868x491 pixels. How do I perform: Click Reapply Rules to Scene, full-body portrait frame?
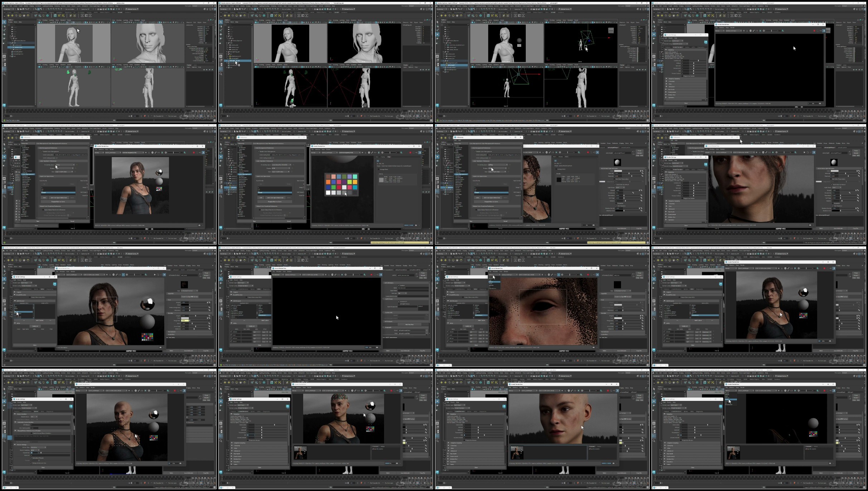[58, 202]
